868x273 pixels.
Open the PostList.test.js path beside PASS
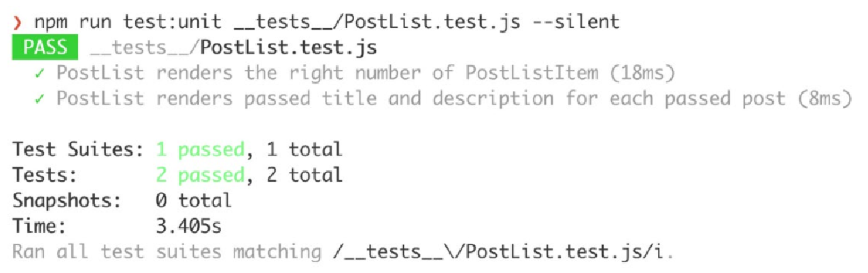coord(233,48)
